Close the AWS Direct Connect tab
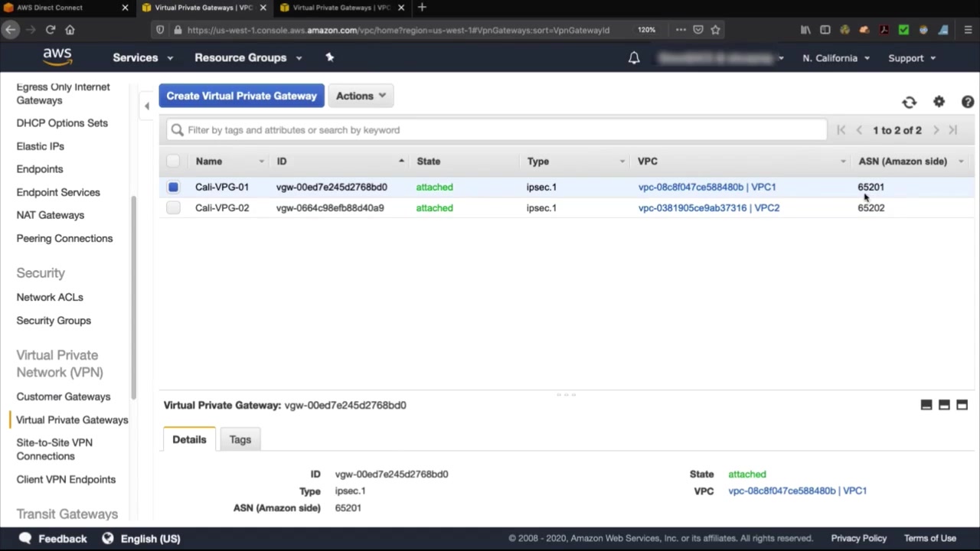Screen dimensions: 980x551 pyautogui.click(x=125, y=8)
